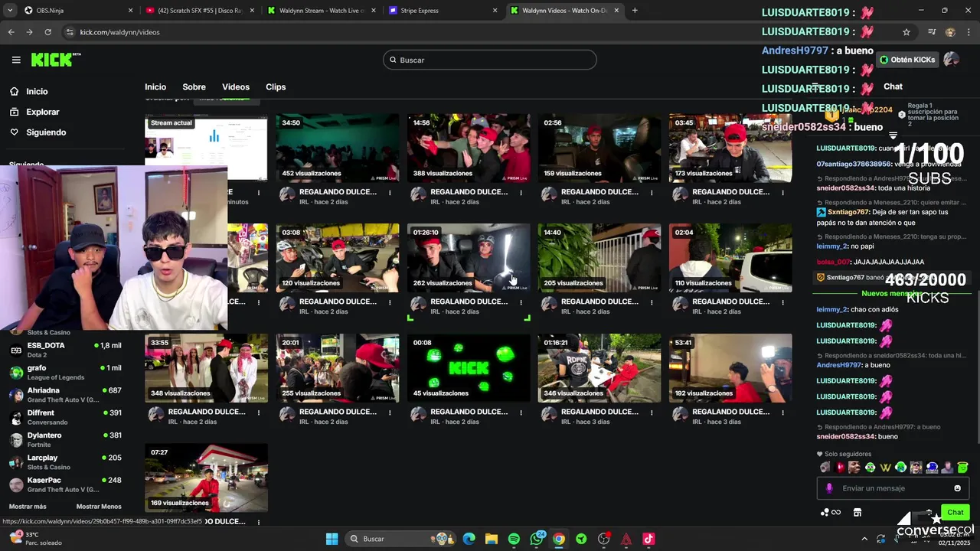
Task: Open Spotify from the taskbar
Action: pos(514,539)
